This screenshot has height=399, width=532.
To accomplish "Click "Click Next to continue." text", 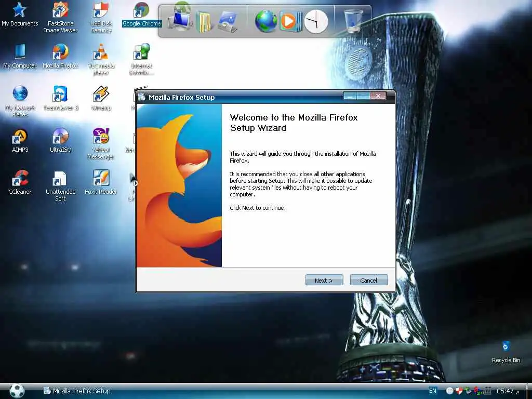I will pyautogui.click(x=258, y=208).
